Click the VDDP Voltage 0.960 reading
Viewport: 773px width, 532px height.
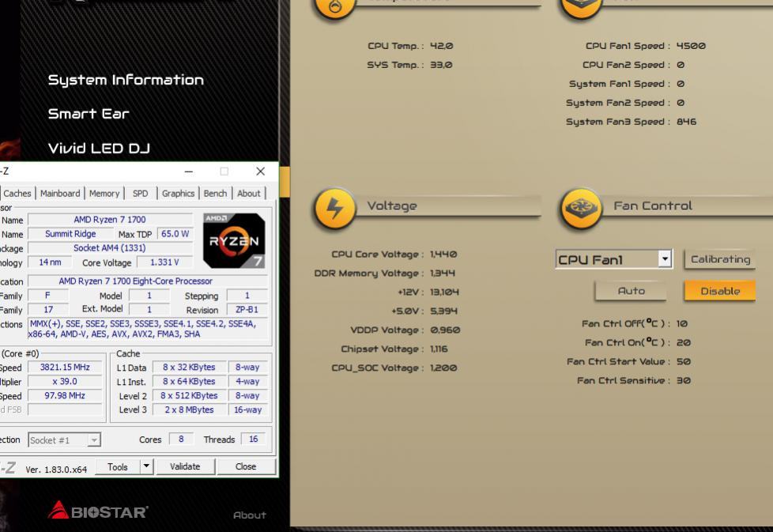[445, 330]
